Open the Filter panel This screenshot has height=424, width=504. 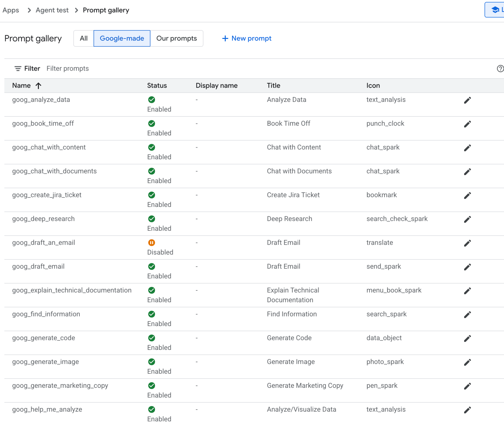28,68
